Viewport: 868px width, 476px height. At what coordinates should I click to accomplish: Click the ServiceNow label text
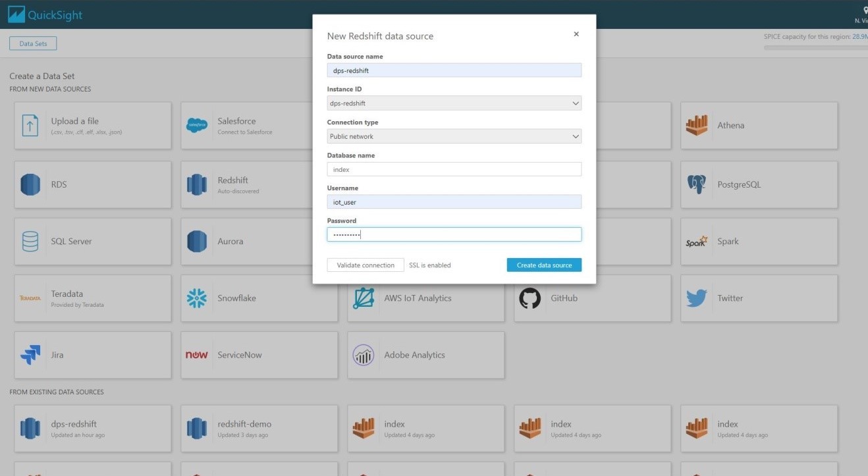coord(240,355)
